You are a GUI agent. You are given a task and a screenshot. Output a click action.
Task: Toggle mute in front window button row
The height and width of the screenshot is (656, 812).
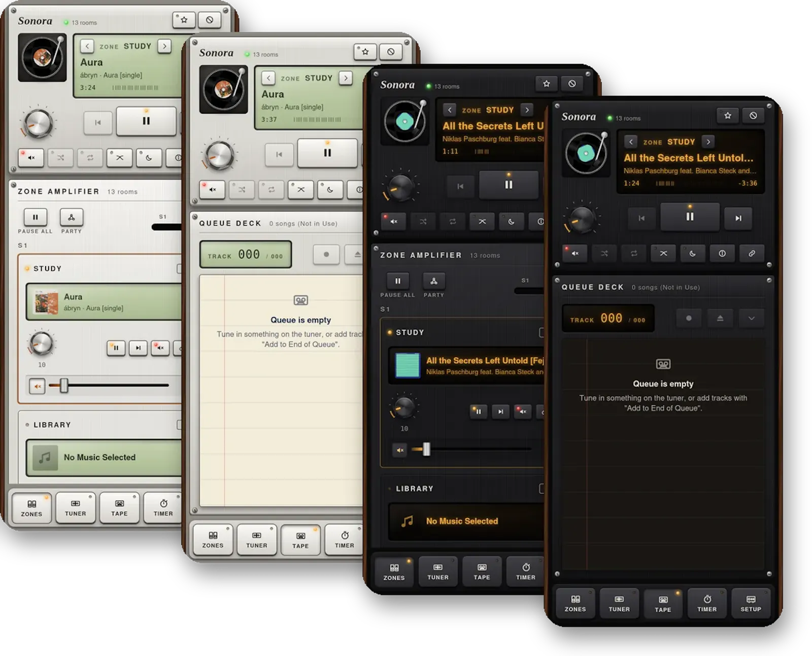pyautogui.click(x=574, y=253)
